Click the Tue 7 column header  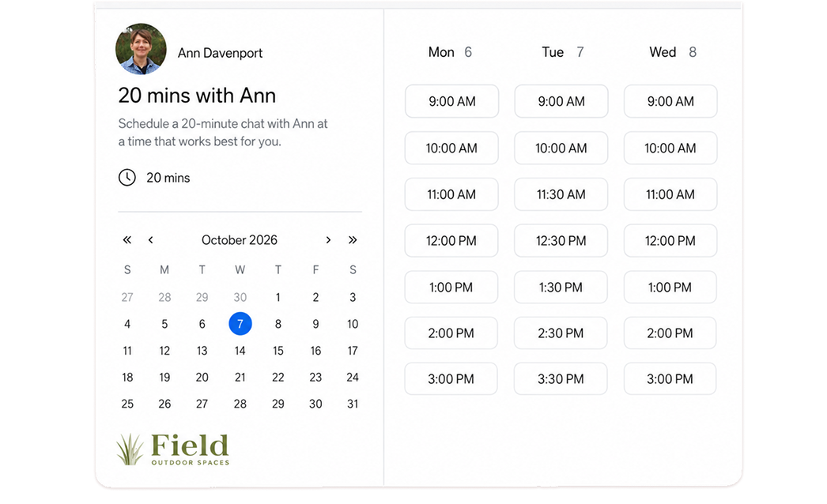click(x=563, y=52)
